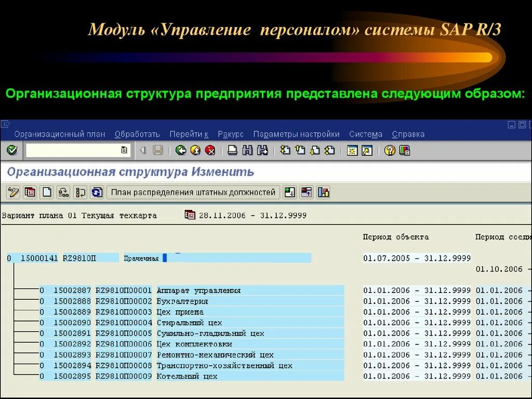
Task: Click object ID 15002887
Action: (72, 290)
